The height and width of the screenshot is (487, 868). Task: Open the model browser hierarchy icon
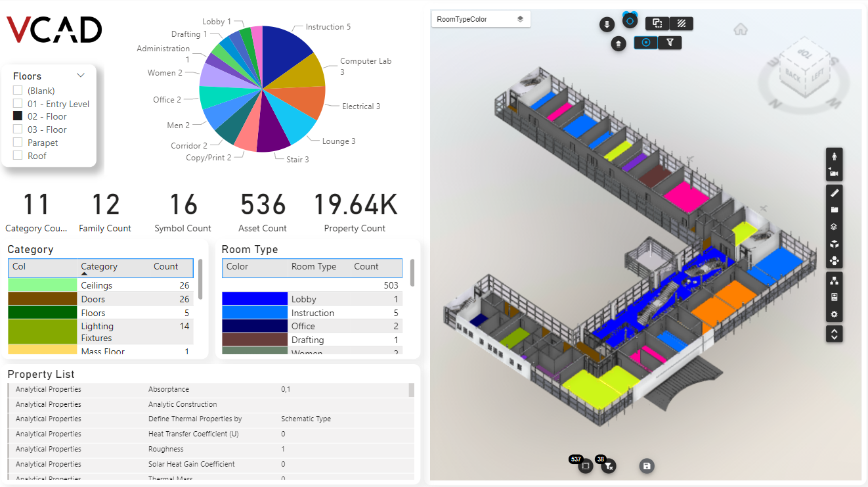[x=834, y=281]
